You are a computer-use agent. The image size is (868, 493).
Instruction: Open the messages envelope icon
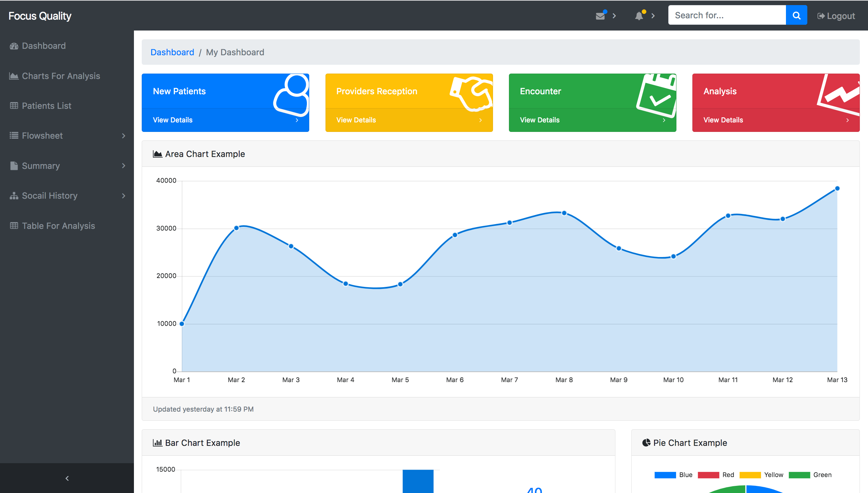600,16
